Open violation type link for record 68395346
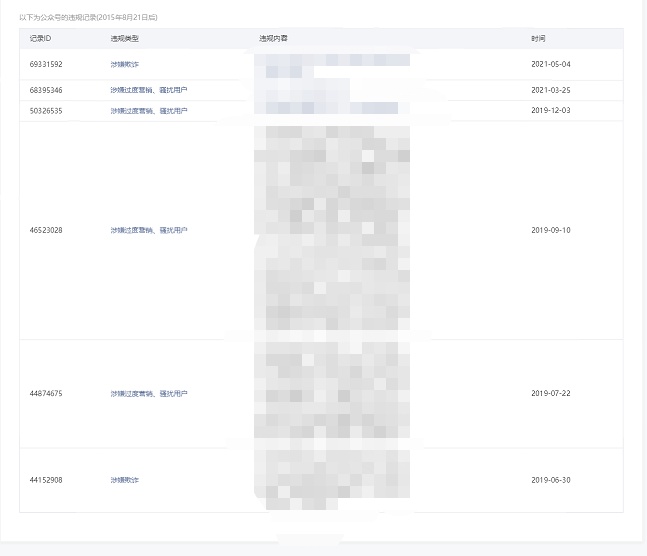This screenshot has width=647, height=556. pyautogui.click(x=149, y=90)
